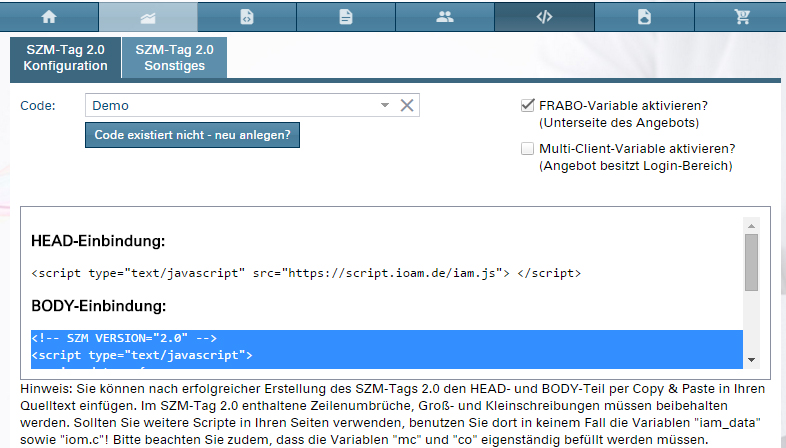Click the BODY-Einbindung heading
Image resolution: width=786 pixels, height=448 pixels.
point(98,306)
